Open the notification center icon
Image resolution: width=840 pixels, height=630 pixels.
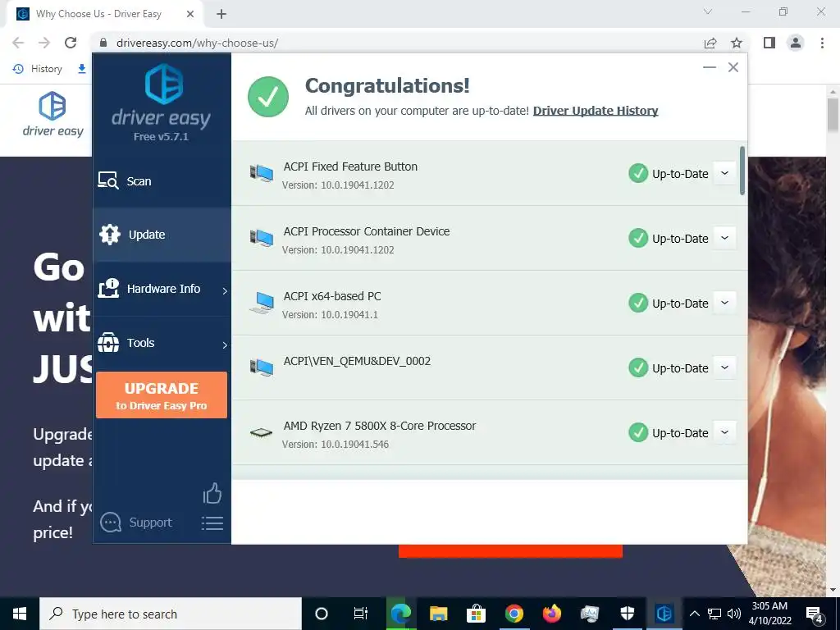pos(815,614)
